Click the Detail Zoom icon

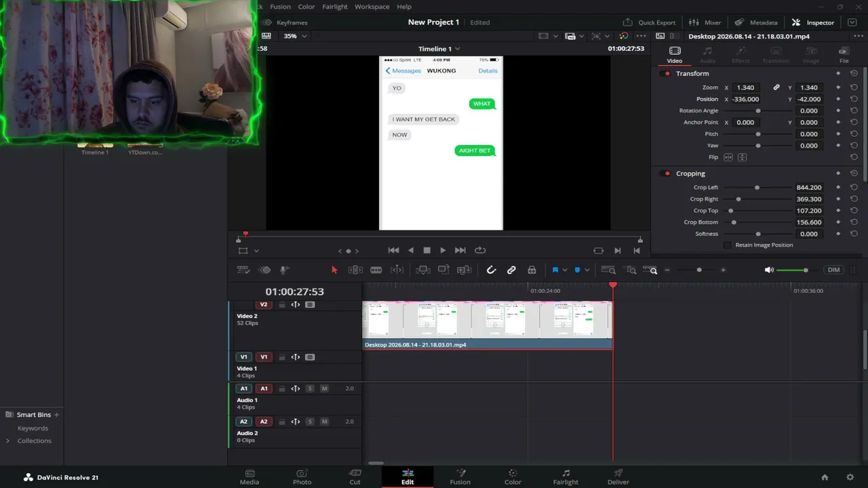point(631,270)
